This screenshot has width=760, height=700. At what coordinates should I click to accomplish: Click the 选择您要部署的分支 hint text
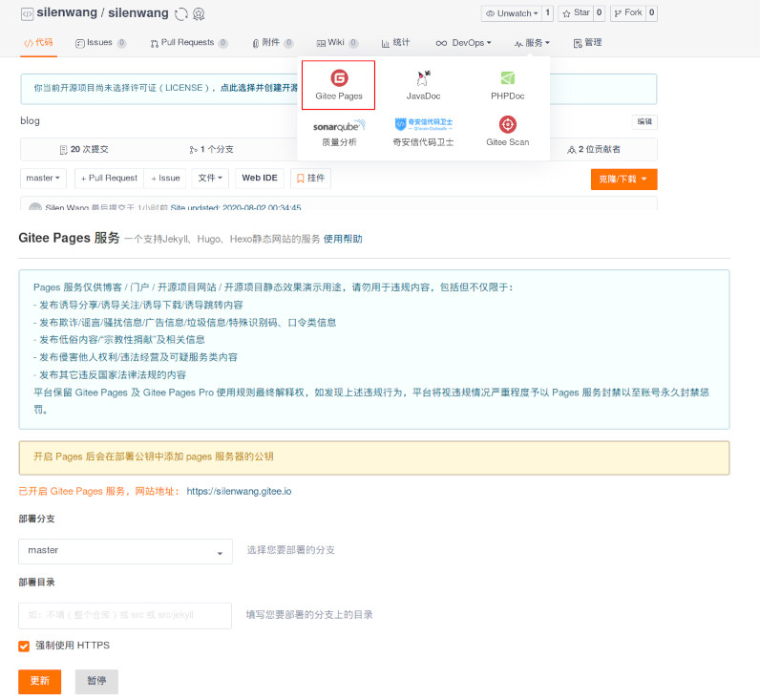(291, 550)
